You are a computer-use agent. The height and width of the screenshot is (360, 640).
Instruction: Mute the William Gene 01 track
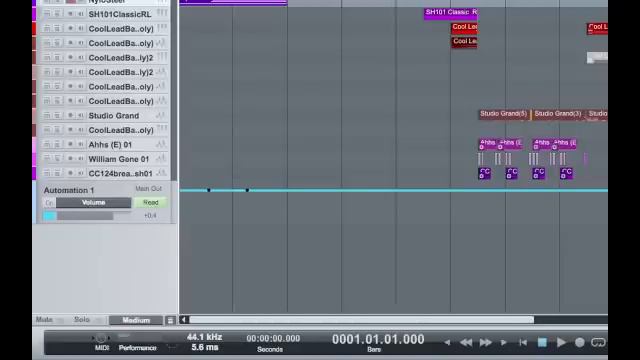pos(47,159)
